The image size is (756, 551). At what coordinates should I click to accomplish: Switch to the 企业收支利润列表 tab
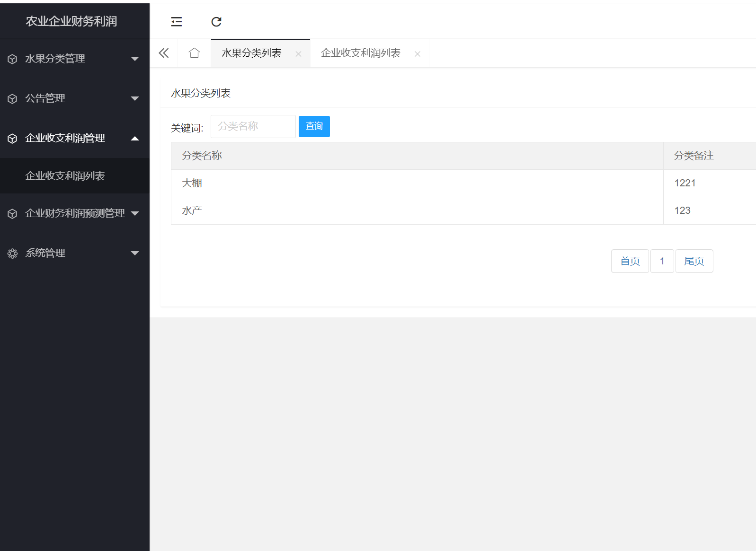(x=360, y=53)
